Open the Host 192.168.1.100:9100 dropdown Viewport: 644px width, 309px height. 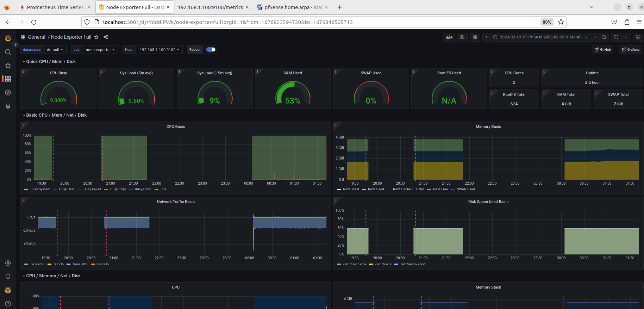160,50
